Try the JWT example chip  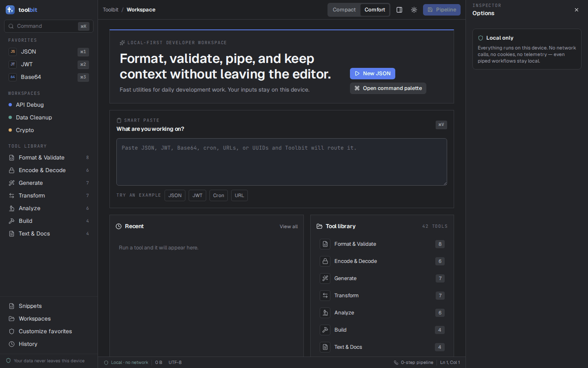[x=197, y=195]
